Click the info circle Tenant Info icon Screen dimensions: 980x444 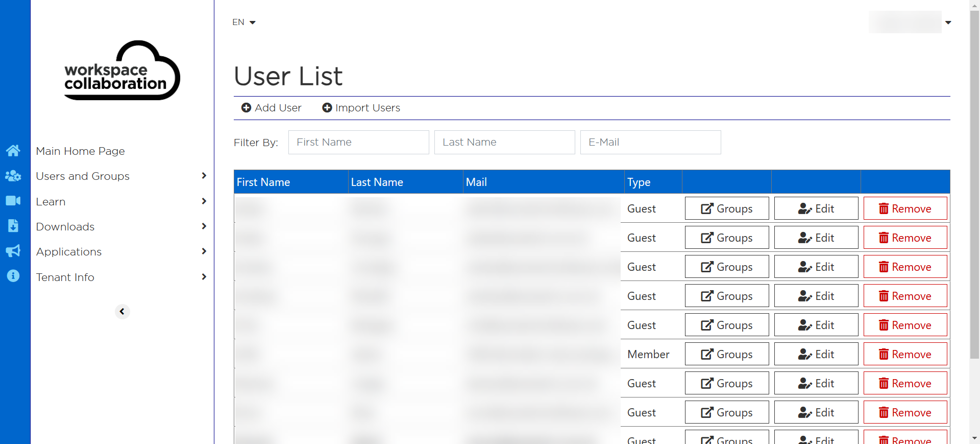[13, 276]
